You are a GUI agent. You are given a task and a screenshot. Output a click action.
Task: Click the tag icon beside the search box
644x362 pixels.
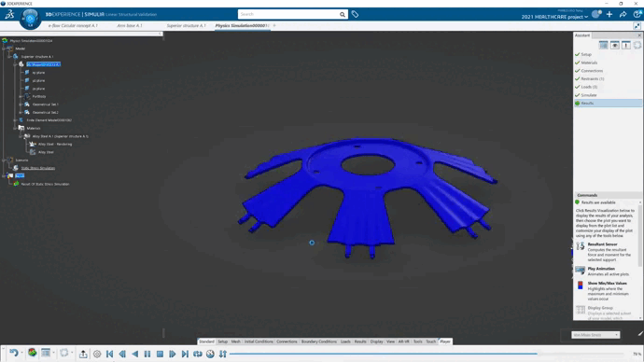356,14
